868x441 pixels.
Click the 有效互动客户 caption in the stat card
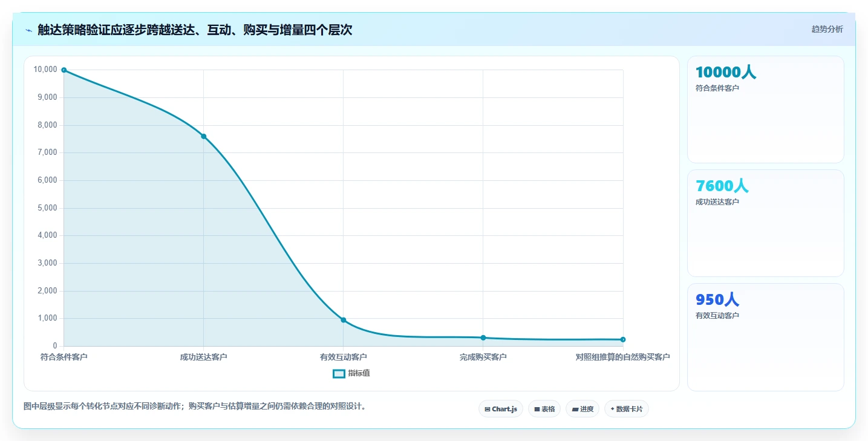(x=717, y=316)
